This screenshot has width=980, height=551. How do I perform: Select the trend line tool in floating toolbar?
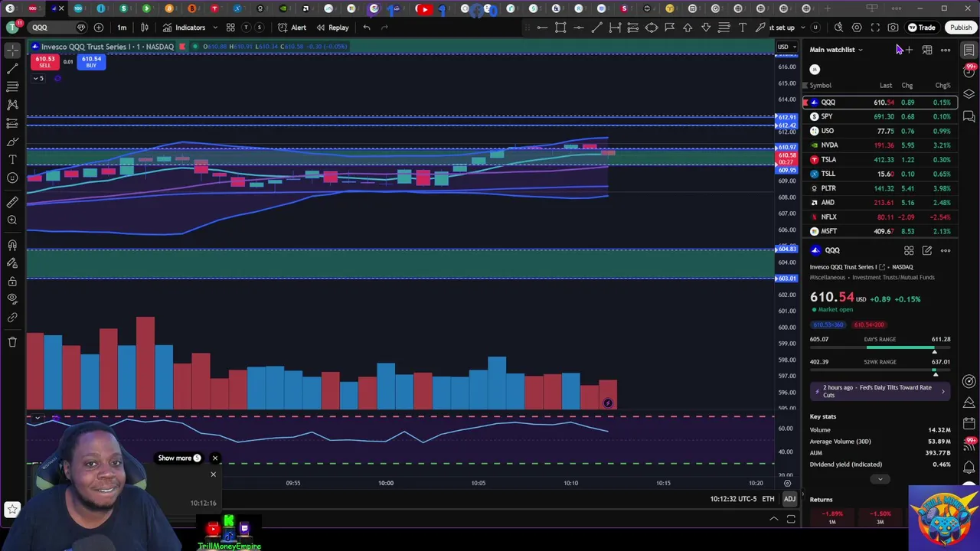596,28
